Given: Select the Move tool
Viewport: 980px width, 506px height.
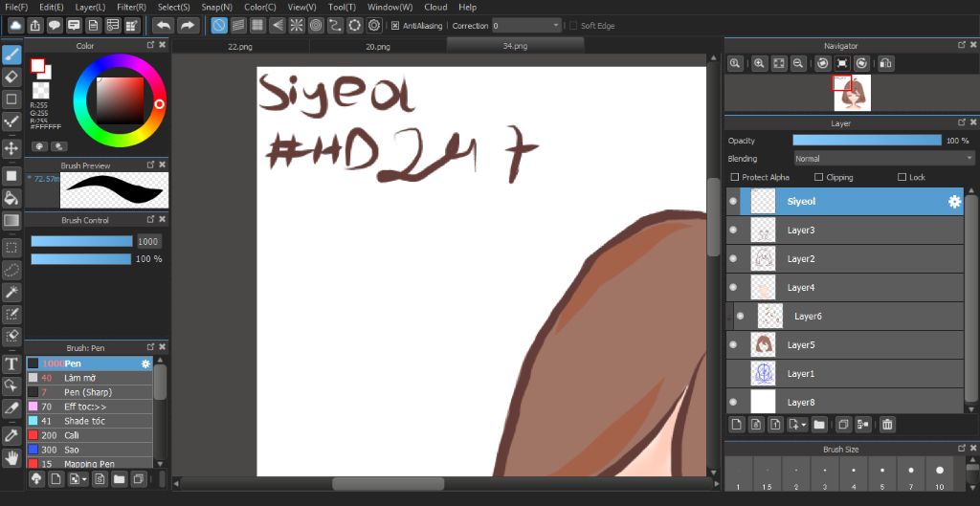Looking at the screenshot, I should click(11, 148).
